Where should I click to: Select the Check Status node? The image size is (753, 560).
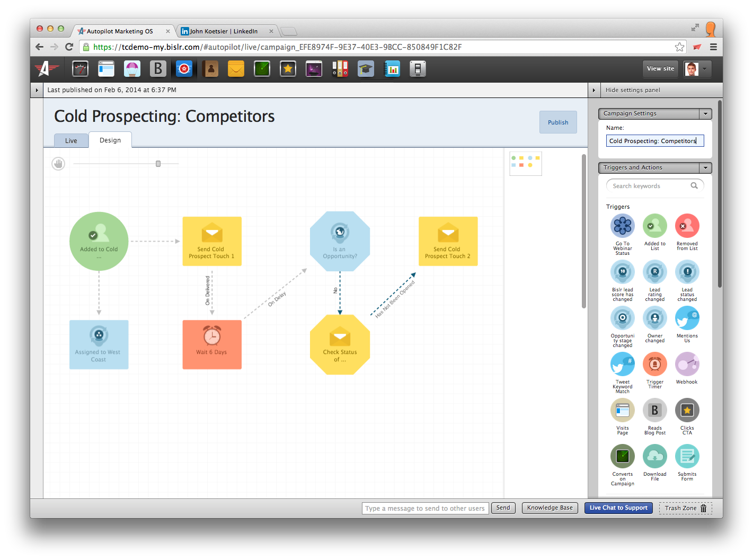click(340, 344)
